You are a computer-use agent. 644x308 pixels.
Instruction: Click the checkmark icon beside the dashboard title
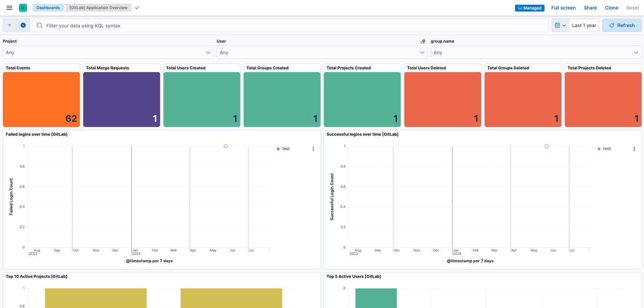coord(137,8)
